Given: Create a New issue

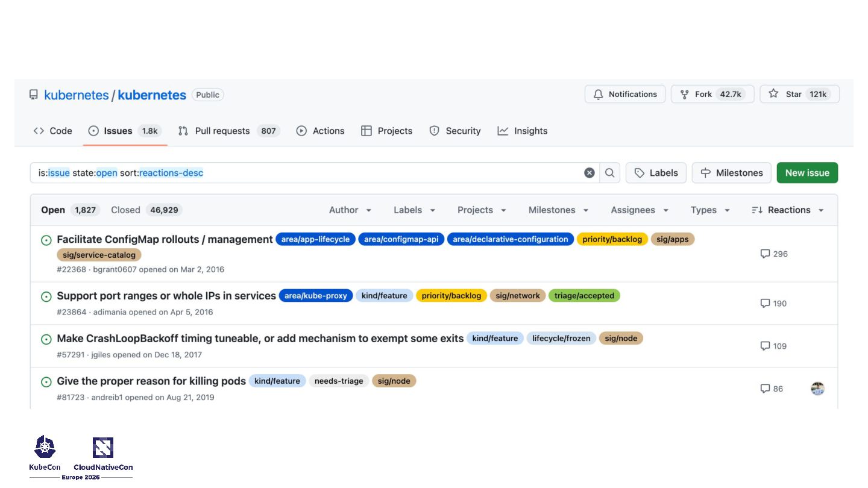Looking at the screenshot, I should [x=807, y=173].
